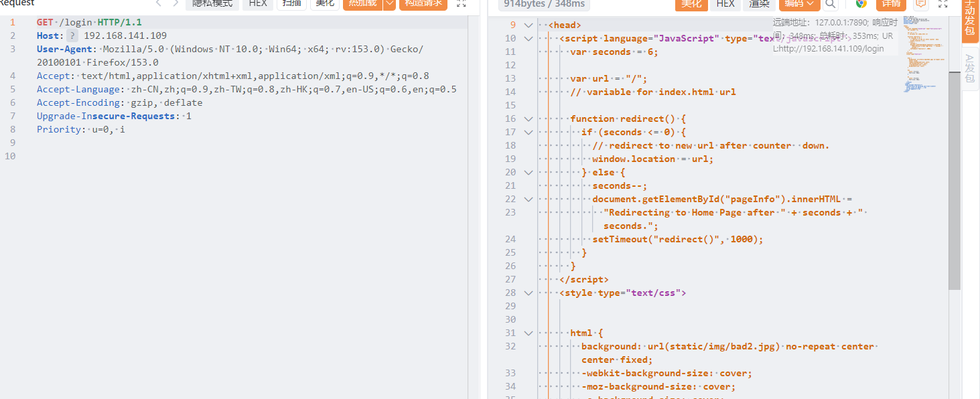Viewport: 980px width, 399px height.
Task: Go to the next request with the right arrow
Action: click(176, 3)
